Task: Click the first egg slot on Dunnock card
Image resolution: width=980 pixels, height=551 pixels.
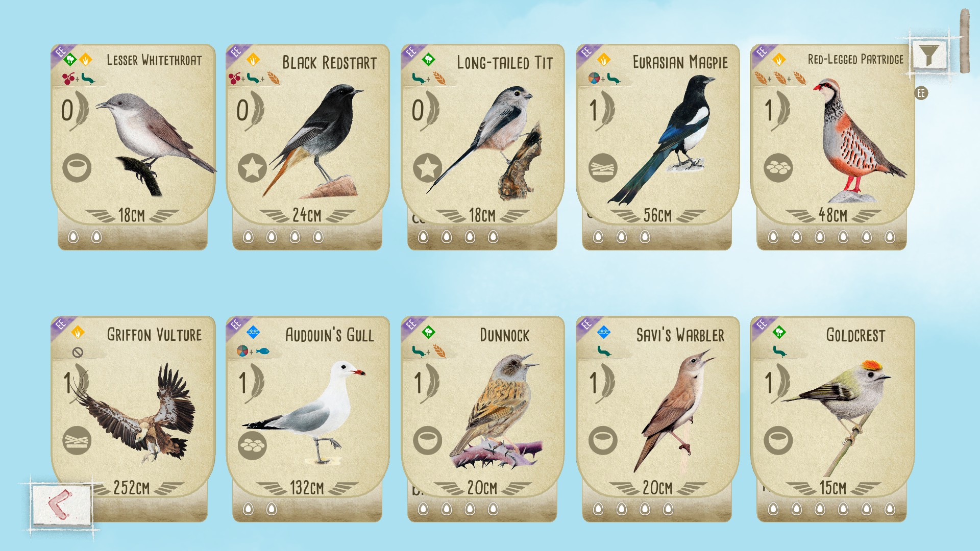Action: [x=423, y=509]
